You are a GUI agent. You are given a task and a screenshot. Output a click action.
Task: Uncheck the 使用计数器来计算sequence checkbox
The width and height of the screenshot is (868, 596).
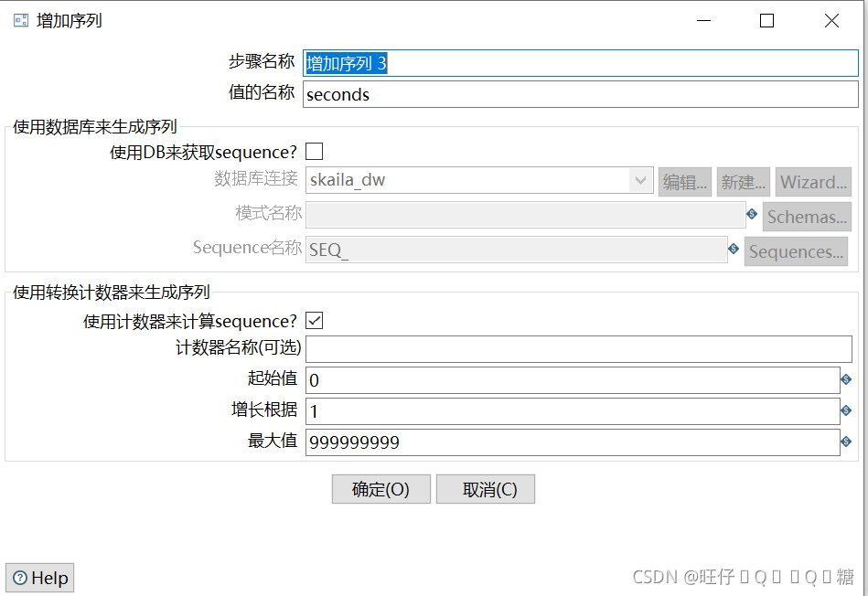click(315, 321)
